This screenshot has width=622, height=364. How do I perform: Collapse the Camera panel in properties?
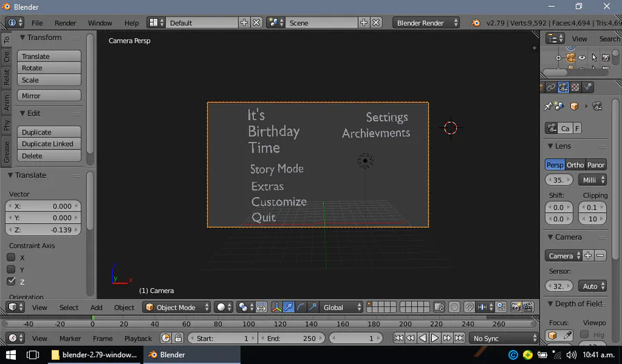pyautogui.click(x=550, y=237)
